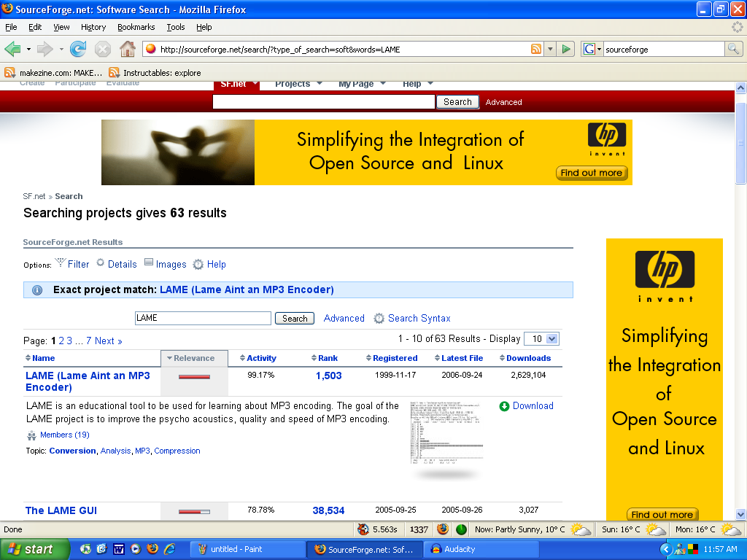
Task: Open the Display results count dropdown
Action: pos(541,338)
